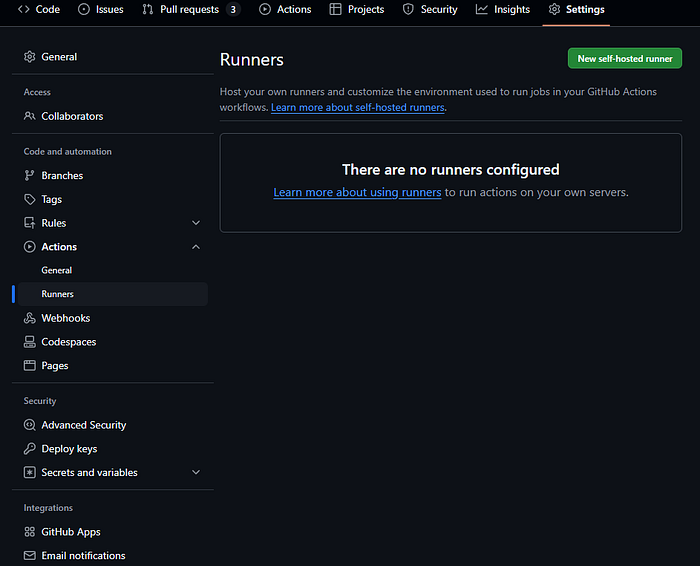Viewport: 700px width, 566px height.
Task: Select the Settings tab
Action: pyautogui.click(x=576, y=9)
